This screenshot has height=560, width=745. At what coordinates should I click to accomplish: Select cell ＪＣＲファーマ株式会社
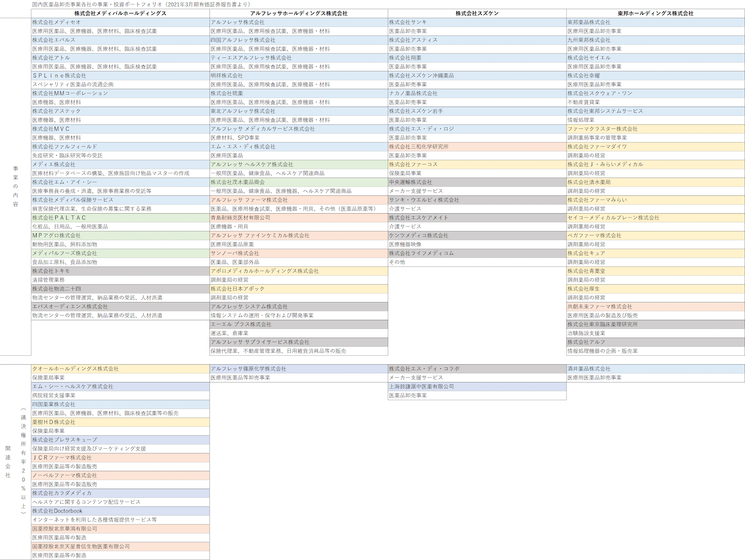(120, 458)
